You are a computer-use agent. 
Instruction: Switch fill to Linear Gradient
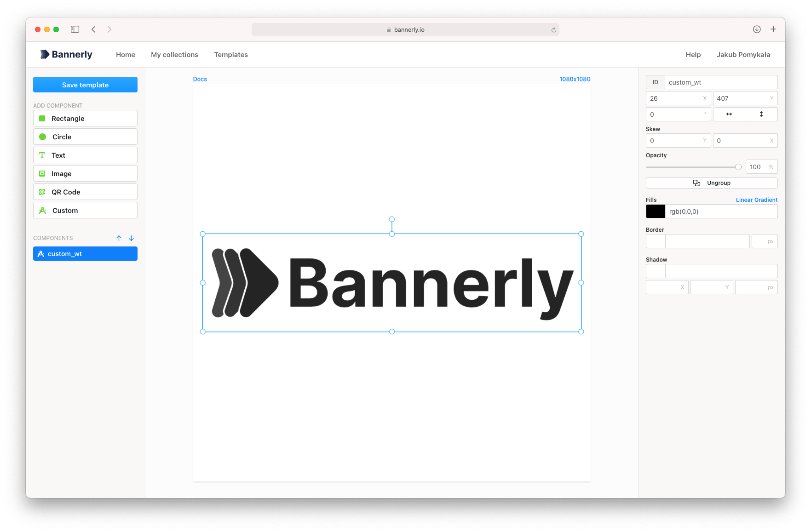(x=757, y=200)
